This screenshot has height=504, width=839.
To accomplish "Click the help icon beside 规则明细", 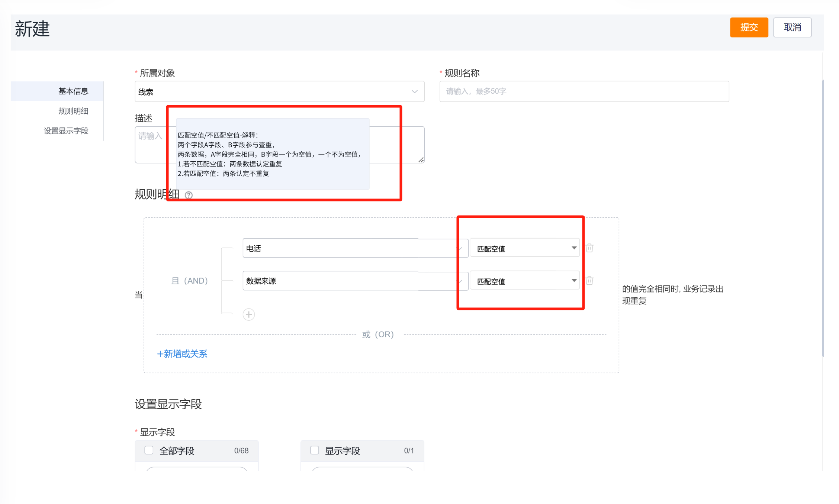I will coord(189,195).
